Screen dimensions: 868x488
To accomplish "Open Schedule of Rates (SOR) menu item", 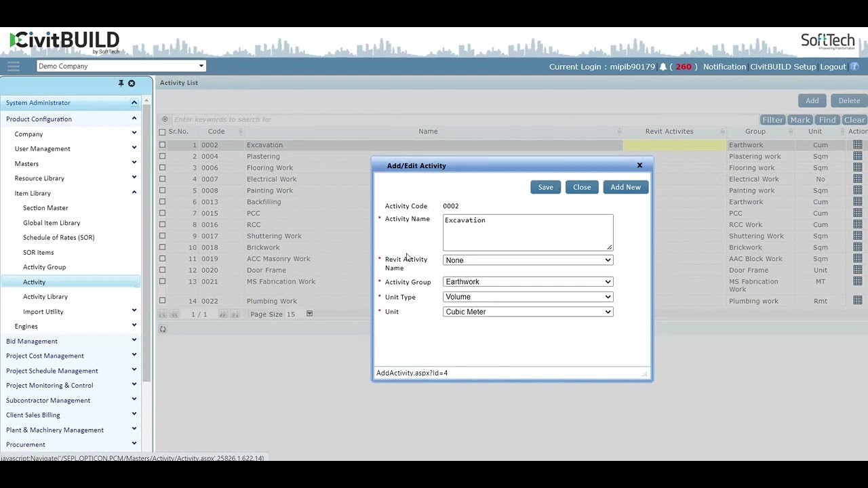I will pyautogui.click(x=58, y=237).
